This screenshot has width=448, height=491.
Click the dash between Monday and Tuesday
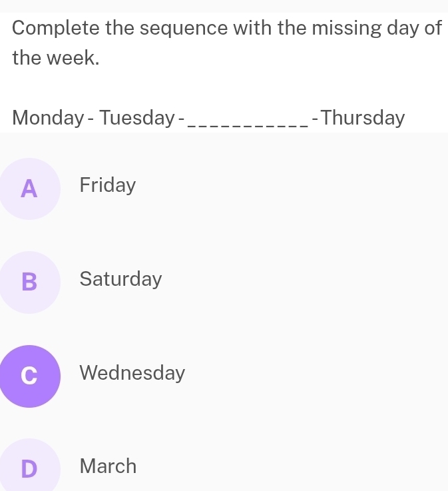click(93, 118)
